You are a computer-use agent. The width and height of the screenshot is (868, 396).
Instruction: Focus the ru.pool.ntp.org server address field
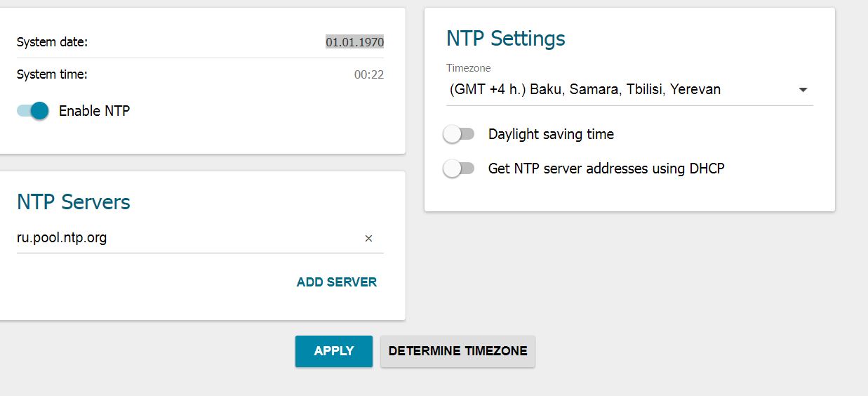182,238
